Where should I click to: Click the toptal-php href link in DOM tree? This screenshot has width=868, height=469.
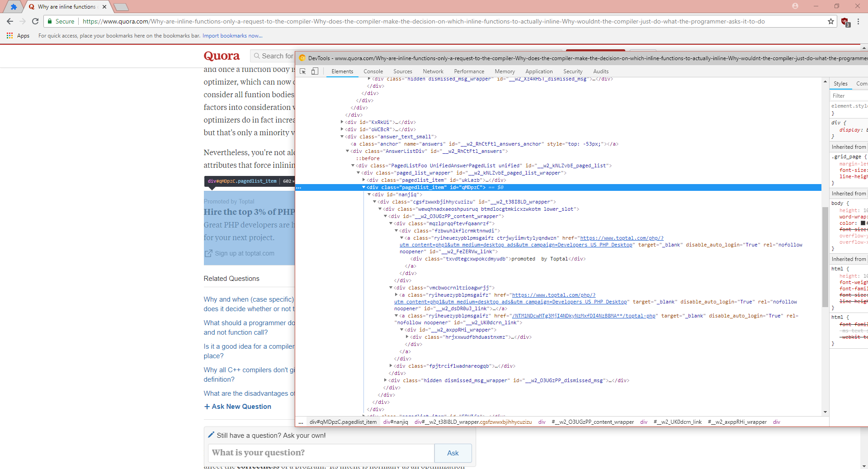click(584, 316)
